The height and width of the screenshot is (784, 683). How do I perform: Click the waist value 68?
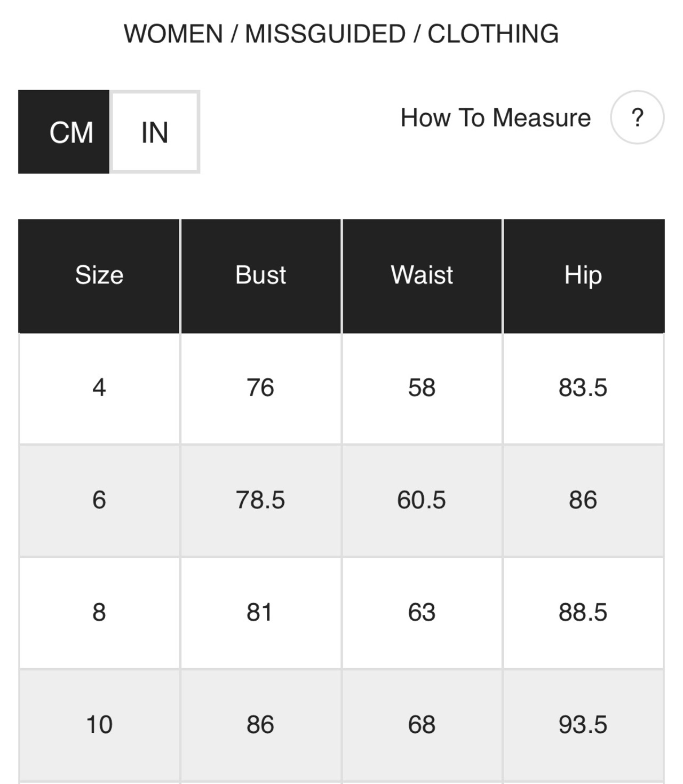(422, 725)
